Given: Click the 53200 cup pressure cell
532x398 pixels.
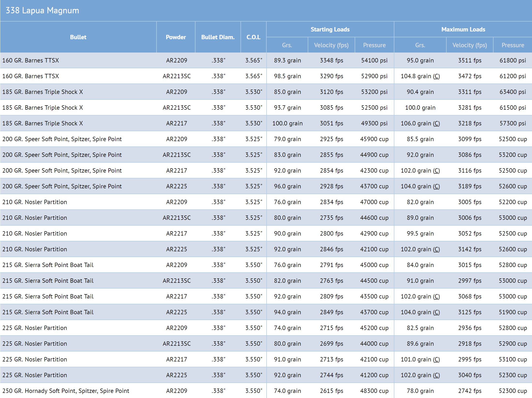Looking at the screenshot, I should click(513, 155).
